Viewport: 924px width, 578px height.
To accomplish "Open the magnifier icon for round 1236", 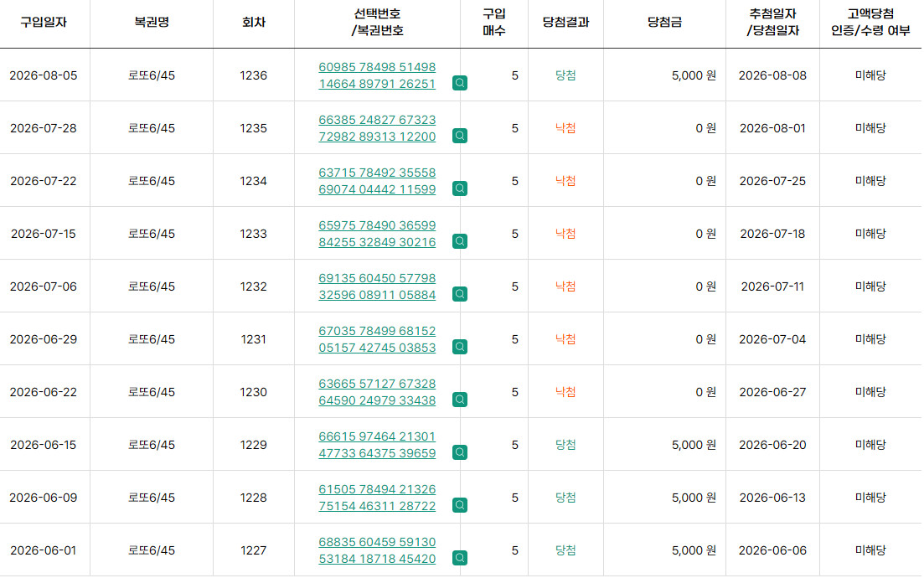I will pos(460,83).
